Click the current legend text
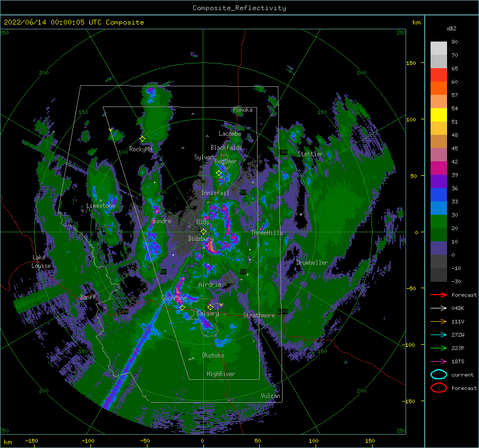The width and height of the screenshot is (479, 448). click(x=463, y=374)
